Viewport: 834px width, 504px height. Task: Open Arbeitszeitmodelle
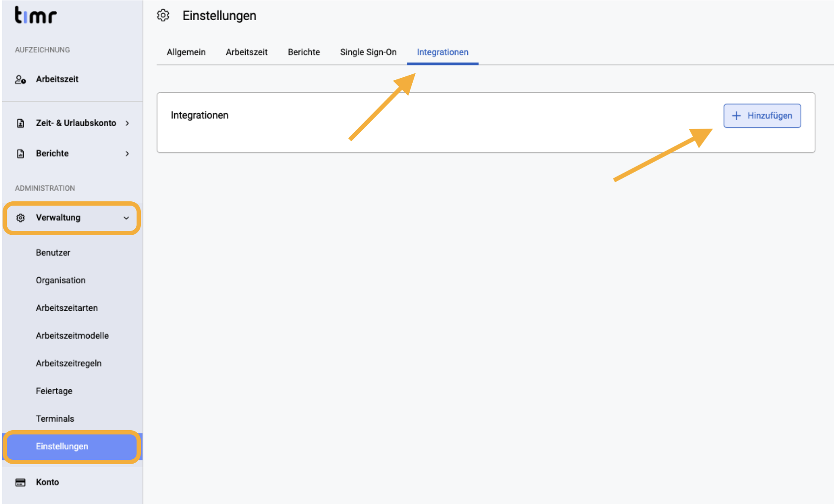point(72,336)
